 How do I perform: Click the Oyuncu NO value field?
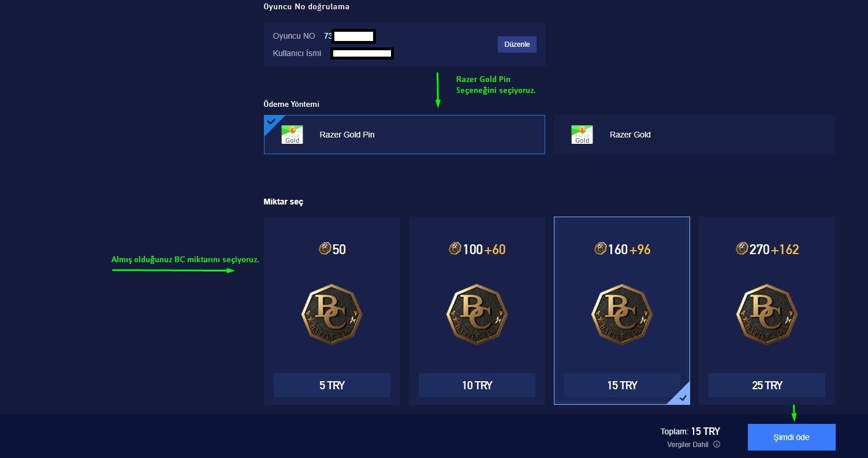pyautogui.click(x=349, y=36)
